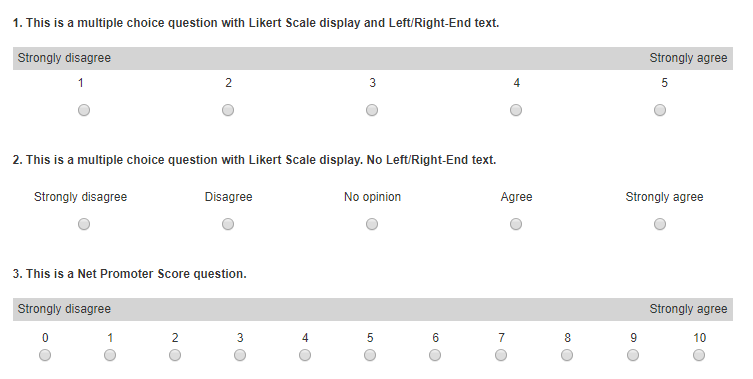Select the Disagree option in question 2
The image size is (753, 379).
point(228,224)
